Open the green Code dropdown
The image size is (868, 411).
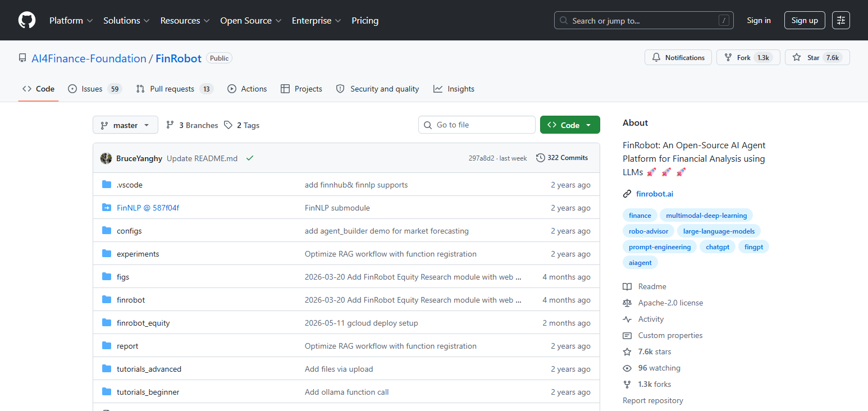coord(570,125)
